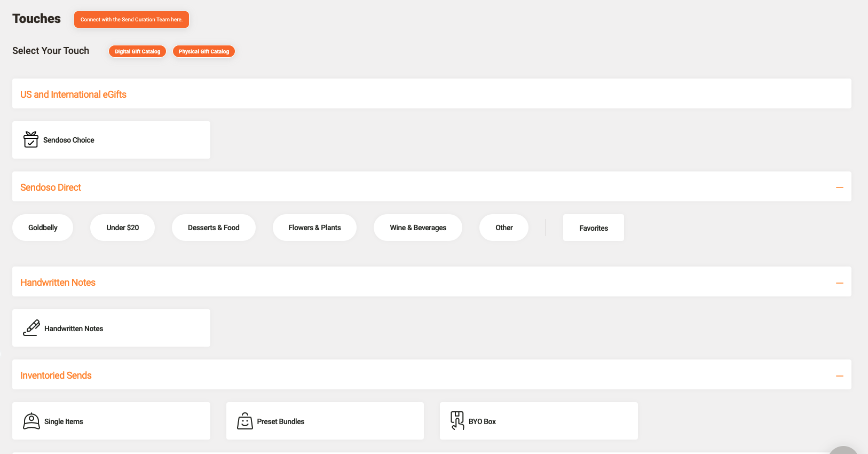Filter by Under $20 gifts

click(x=122, y=228)
